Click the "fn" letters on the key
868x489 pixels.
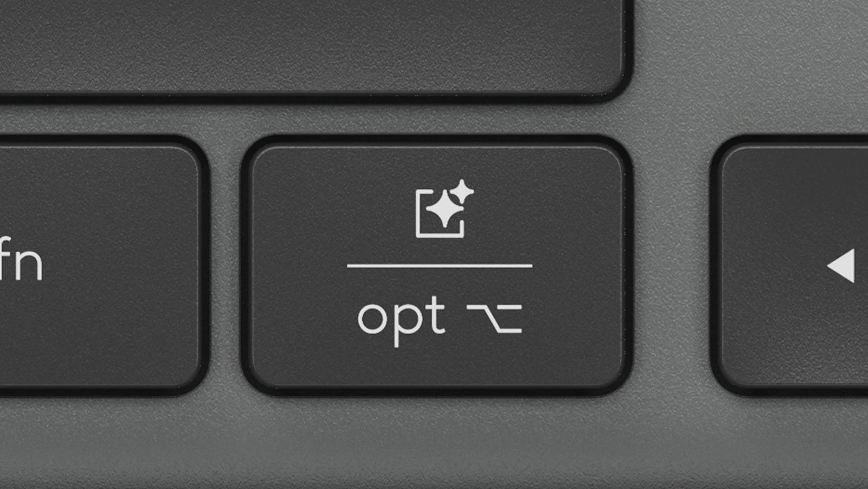21,259
